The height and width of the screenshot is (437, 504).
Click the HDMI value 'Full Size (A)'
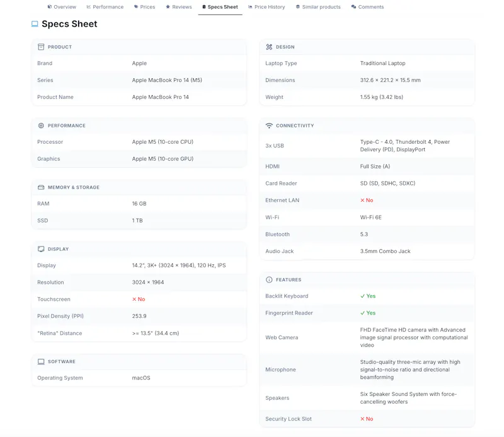tap(375, 166)
